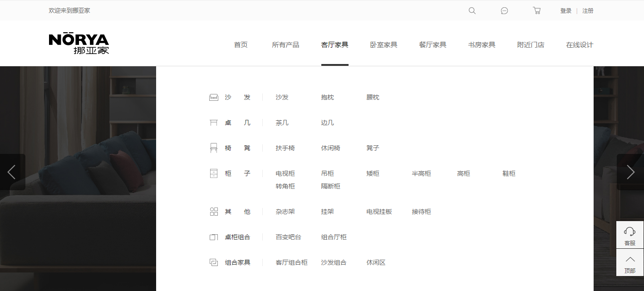Click the right carousel arrow
Screen dimensions: 644x291
point(630,172)
